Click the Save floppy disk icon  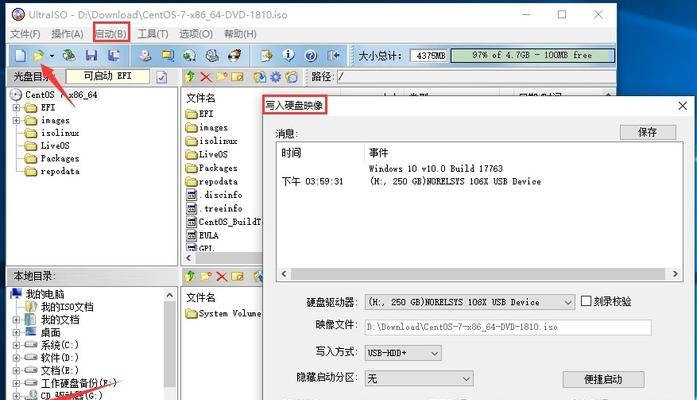[x=92, y=56]
